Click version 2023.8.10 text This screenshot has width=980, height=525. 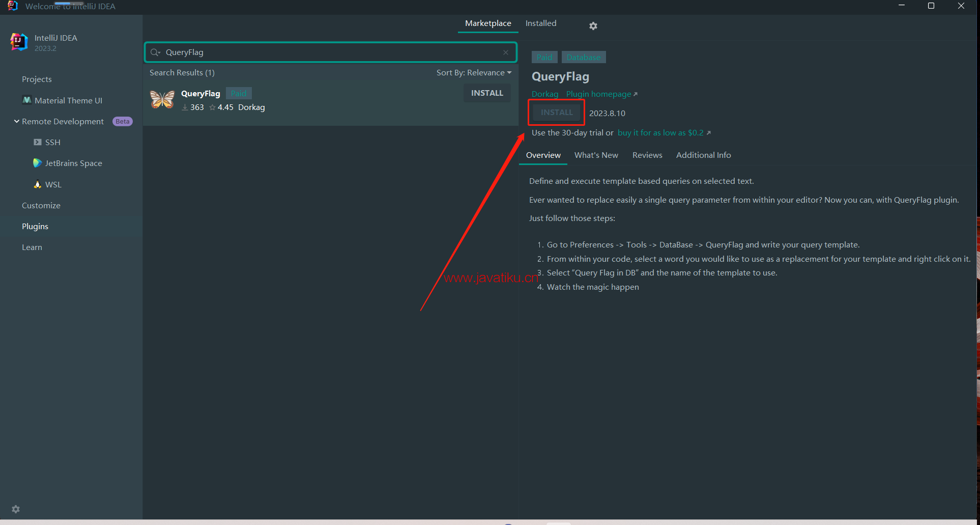click(607, 113)
